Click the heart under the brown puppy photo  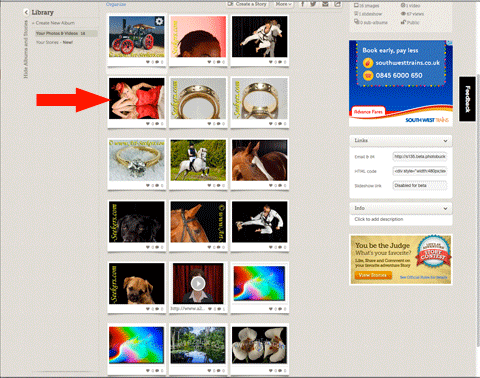(x=148, y=309)
